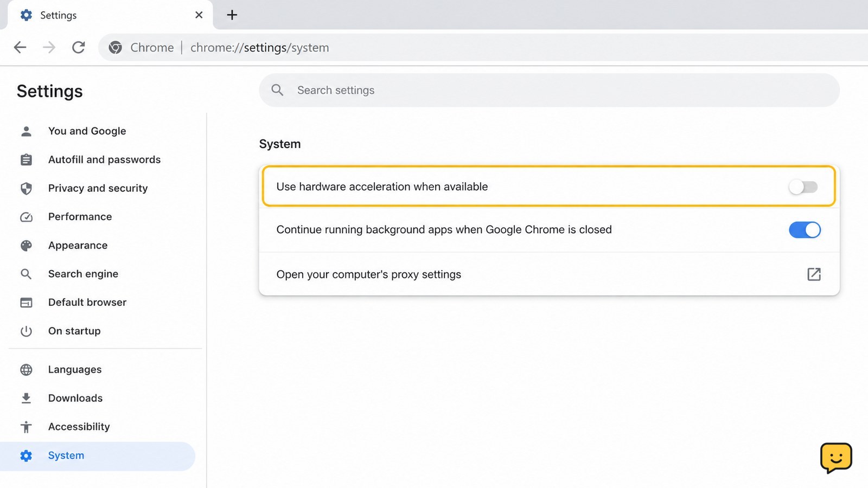Screen dimensions: 868x488
Task: Click the You and Google person icon
Action: coord(26,131)
